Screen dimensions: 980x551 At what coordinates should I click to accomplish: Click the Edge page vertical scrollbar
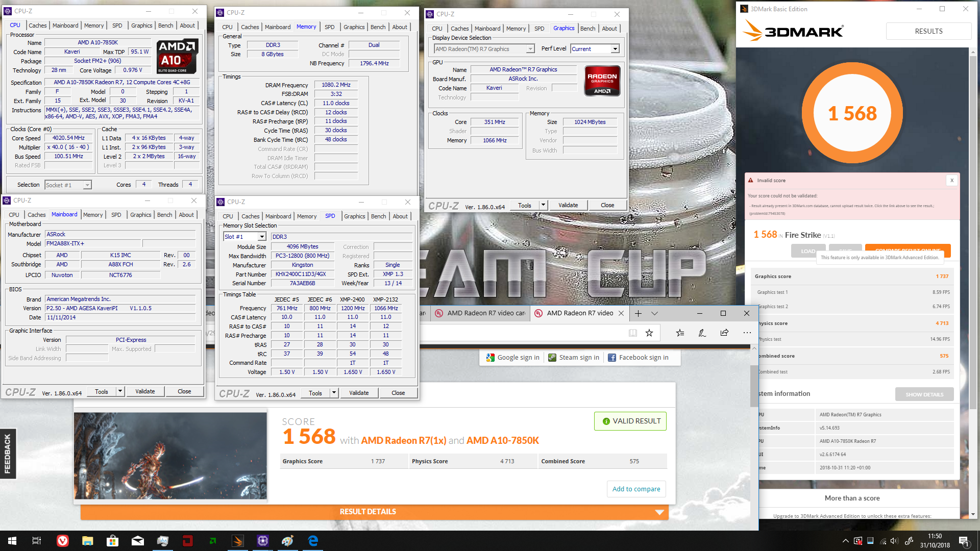[x=754, y=386]
